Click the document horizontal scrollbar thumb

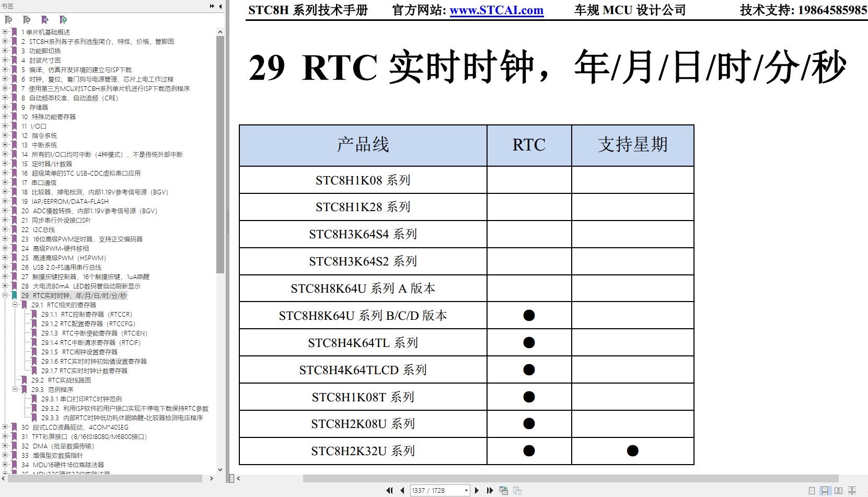click(571, 478)
